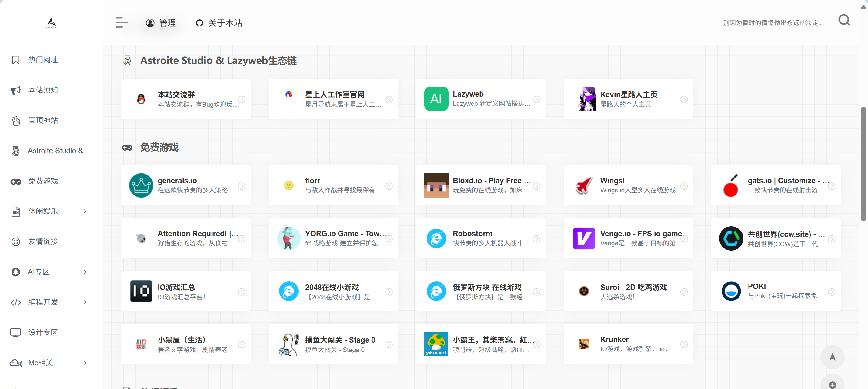The image size is (868, 389).
Task: Click the POKI blue ring icon
Action: click(x=731, y=291)
